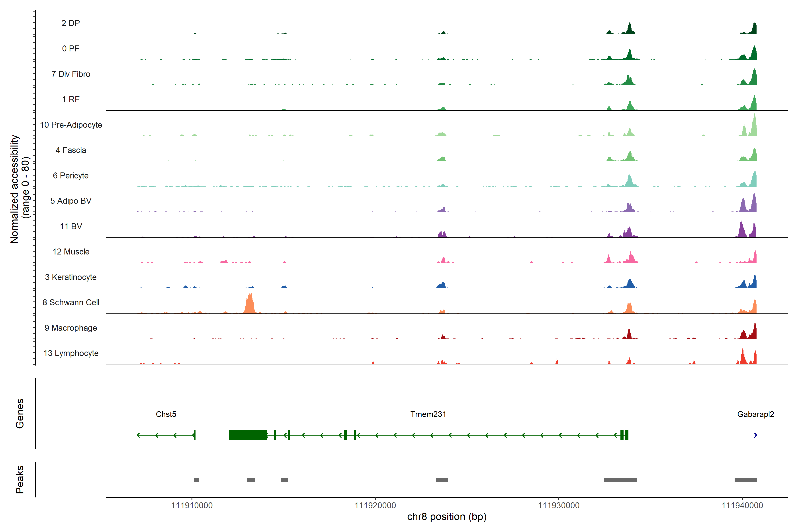798x532 pixels.
Task: Click the 2 DP track label
Action: pyautogui.click(x=70, y=23)
